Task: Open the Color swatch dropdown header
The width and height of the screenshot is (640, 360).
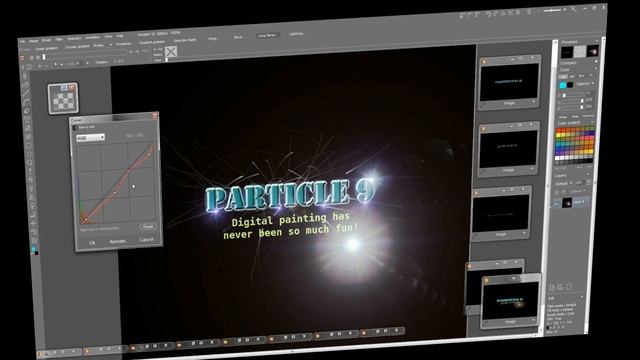Action: point(576,122)
